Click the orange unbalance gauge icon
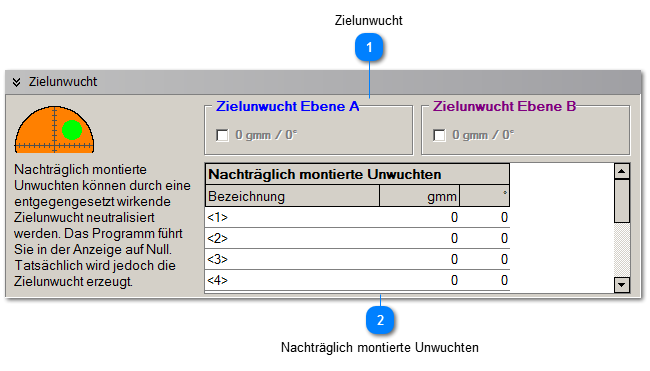 [x=54, y=129]
